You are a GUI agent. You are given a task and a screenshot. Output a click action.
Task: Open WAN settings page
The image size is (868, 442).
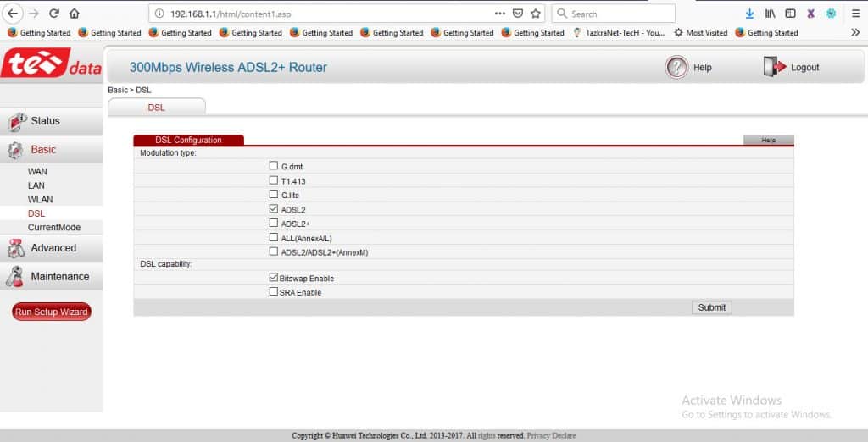pos(37,172)
